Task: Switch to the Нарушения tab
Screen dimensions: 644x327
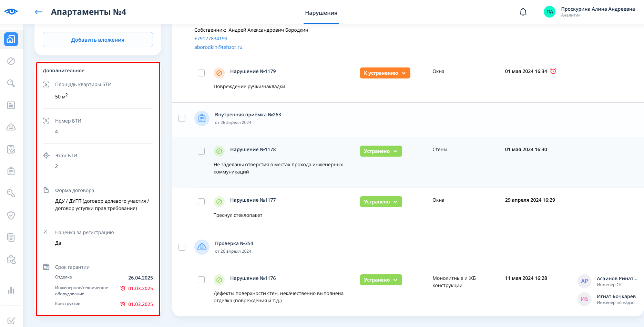Action: pos(321,13)
